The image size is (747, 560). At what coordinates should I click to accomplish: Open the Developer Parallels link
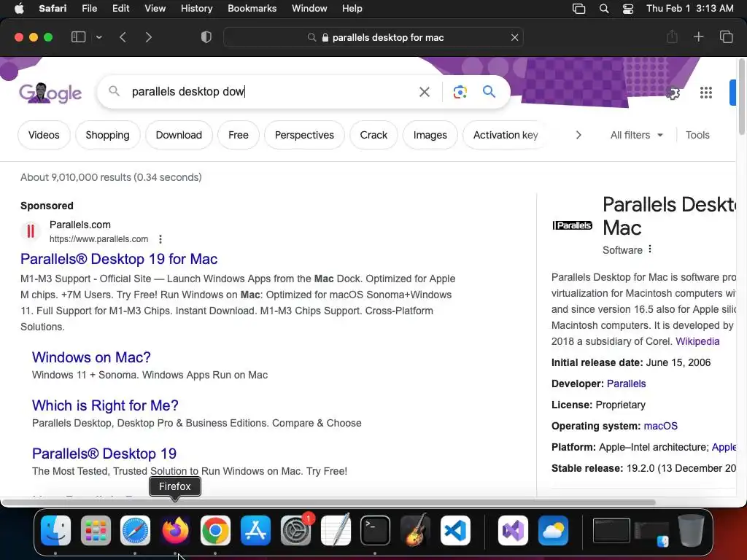tap(626, 384)
